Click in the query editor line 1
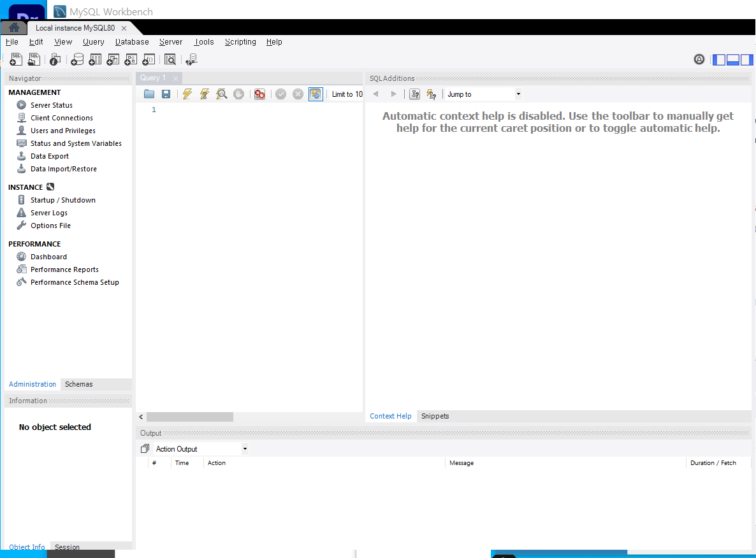756x558 pixels. pyautogui.click(x=260, y=110)
